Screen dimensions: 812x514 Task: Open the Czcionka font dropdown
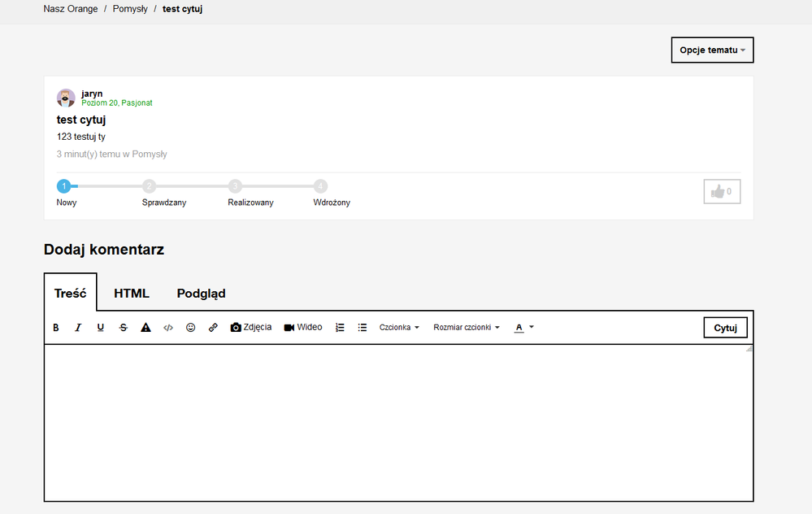[399, 328]
